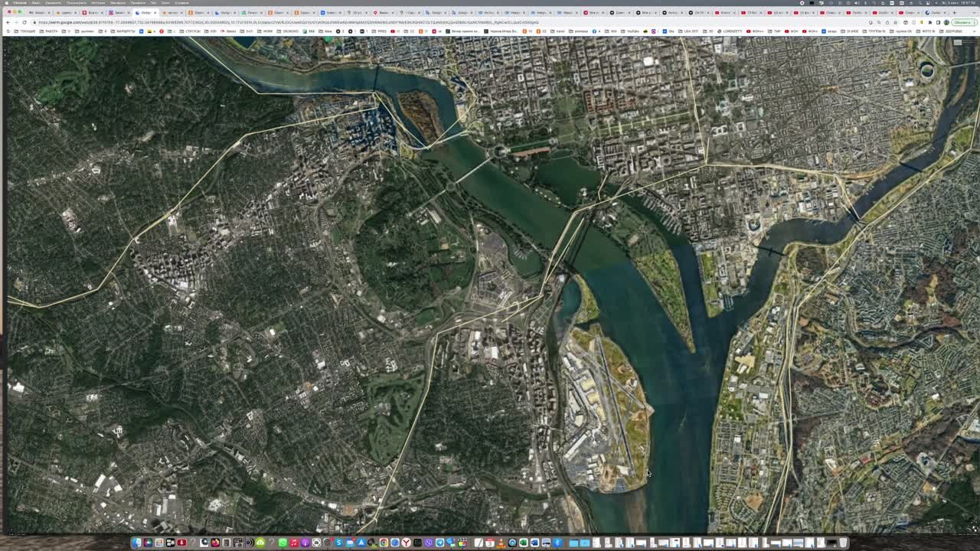Click the browser back arrow

(8, 22)
